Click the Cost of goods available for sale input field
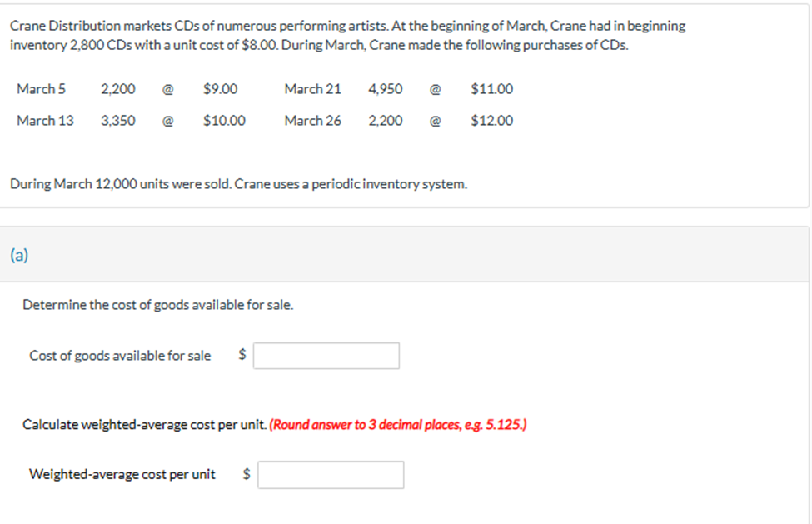Viewport: 812px width, 524px height. 326,355
